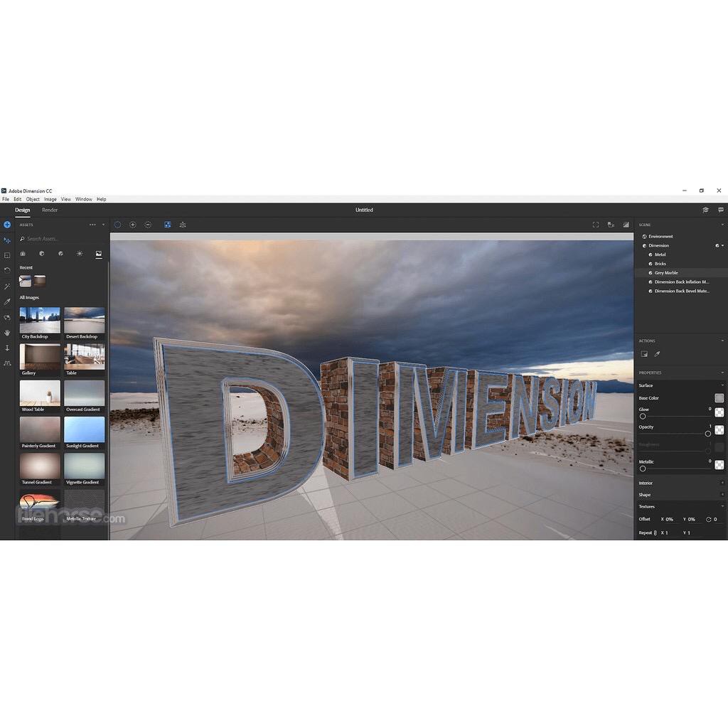728x728 pixels.
Task: Select the Sampler eyedropper tool in left toolbar
Action: point(7,301)
